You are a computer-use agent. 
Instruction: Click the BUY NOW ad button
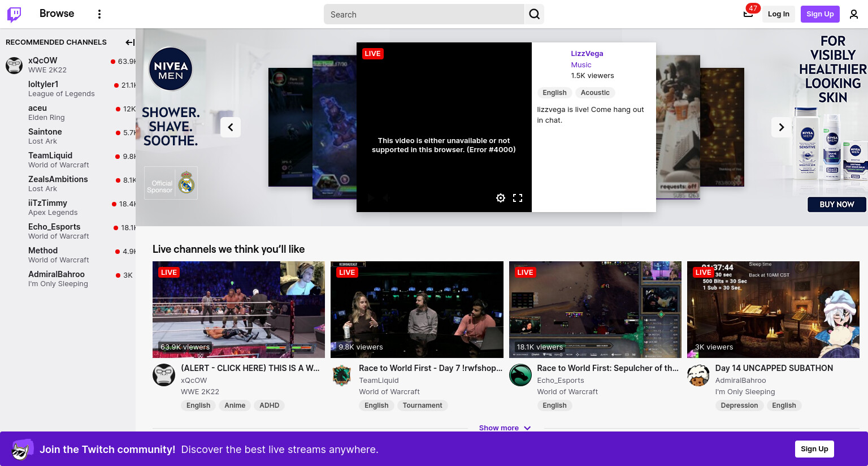(837, 204)
